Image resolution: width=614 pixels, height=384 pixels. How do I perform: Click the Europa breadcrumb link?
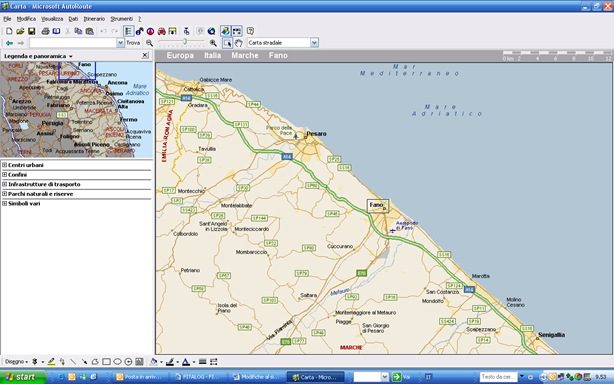point(180,56)
